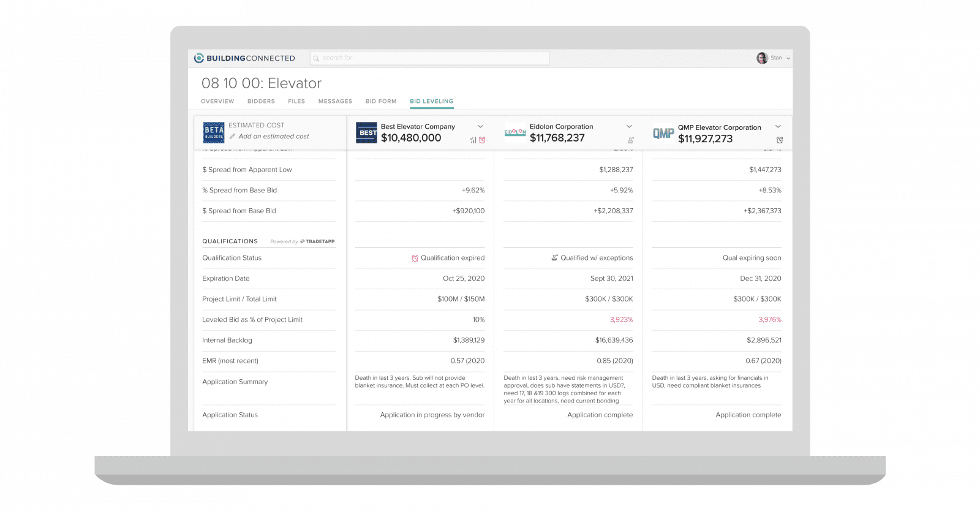Click the $11,927,273 bid total
980x511 pixels.
coord(705,138)
